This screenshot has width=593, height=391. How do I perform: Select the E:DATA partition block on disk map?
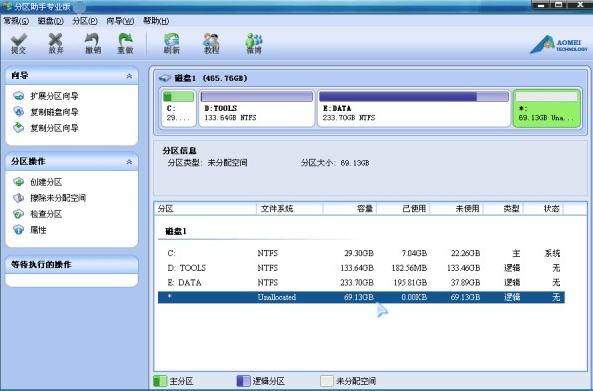click(414, 108)
